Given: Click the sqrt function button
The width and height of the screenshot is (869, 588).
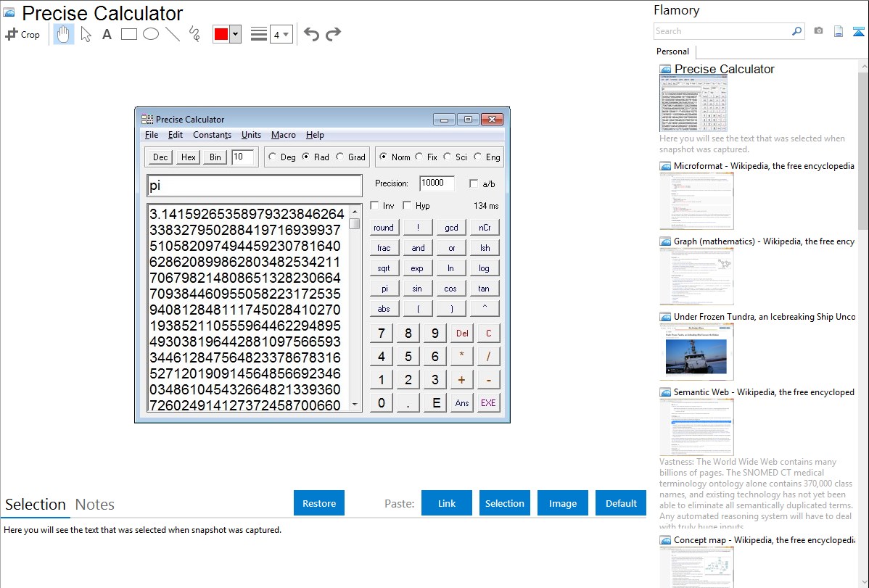Looking at the screenshot, I should pyautogui.click(x=384, y=268).
